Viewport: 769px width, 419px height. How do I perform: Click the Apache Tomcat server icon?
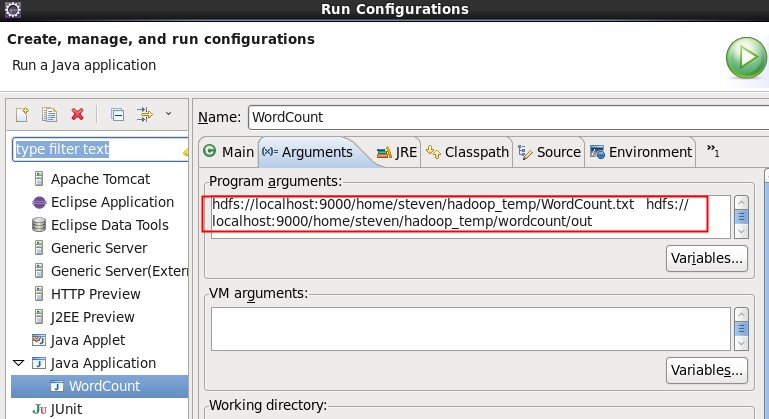click(39, 179)
